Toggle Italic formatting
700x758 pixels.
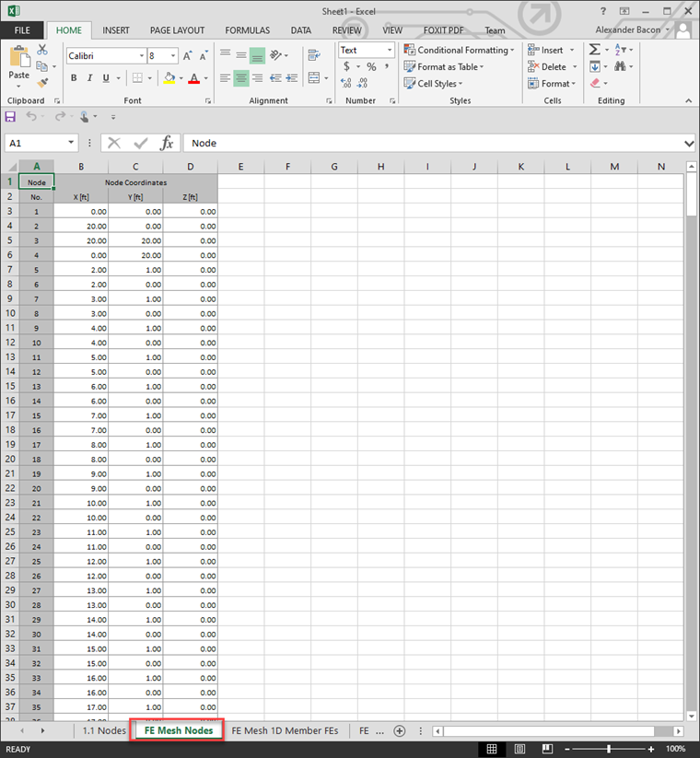point(89,78)
